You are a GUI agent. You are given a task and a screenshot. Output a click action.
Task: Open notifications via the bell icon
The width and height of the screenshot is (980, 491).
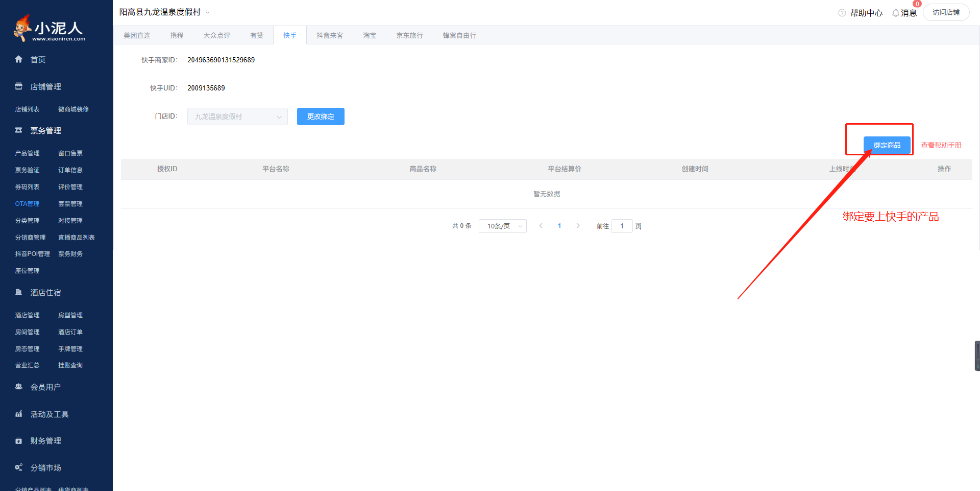click(895, 13)
